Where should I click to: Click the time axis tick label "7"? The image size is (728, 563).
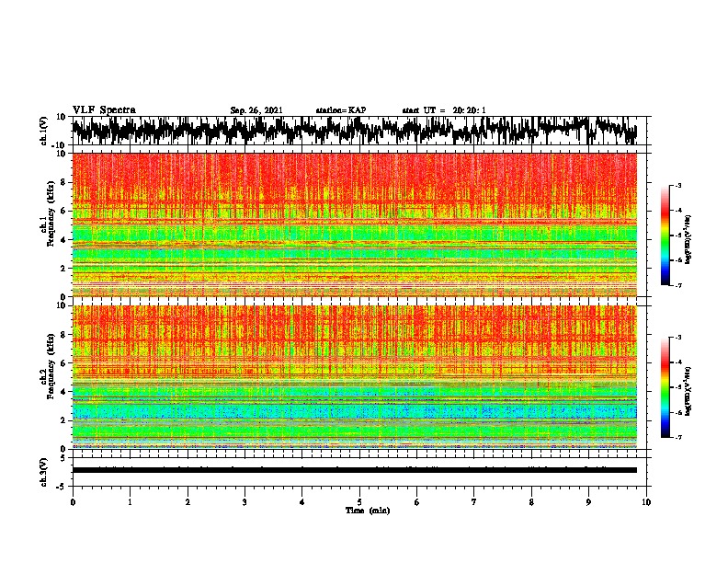click(x=474, y=502)
